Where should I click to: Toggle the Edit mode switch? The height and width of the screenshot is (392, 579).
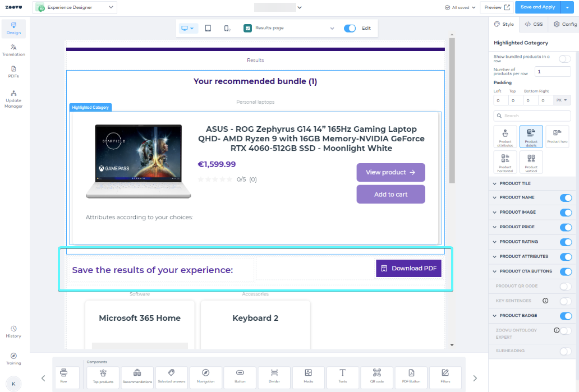pos(350,28)
